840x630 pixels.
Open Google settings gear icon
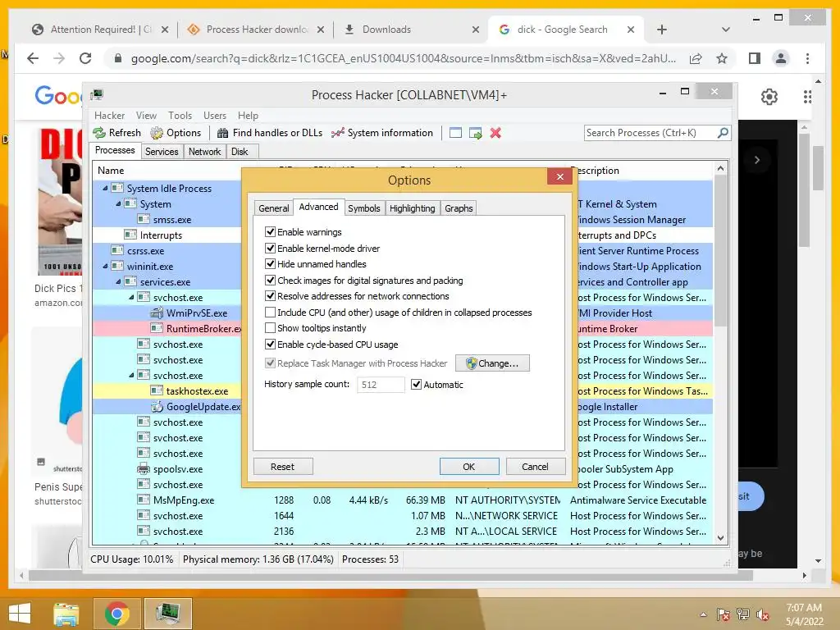pyautogui.click(x=769, y=97)
